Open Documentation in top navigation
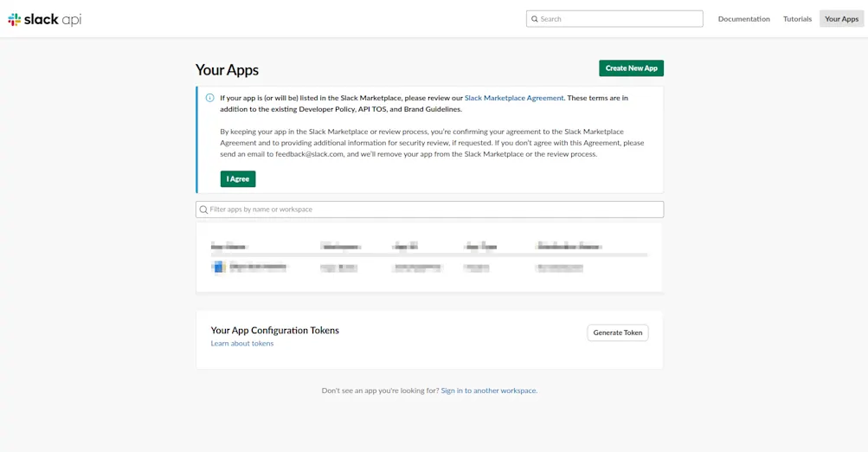 pos(743,19)
